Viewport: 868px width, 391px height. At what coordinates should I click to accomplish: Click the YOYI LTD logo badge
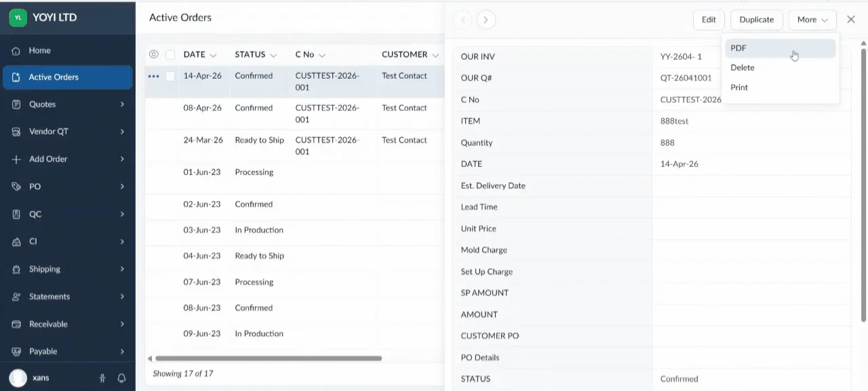(18, 18)
